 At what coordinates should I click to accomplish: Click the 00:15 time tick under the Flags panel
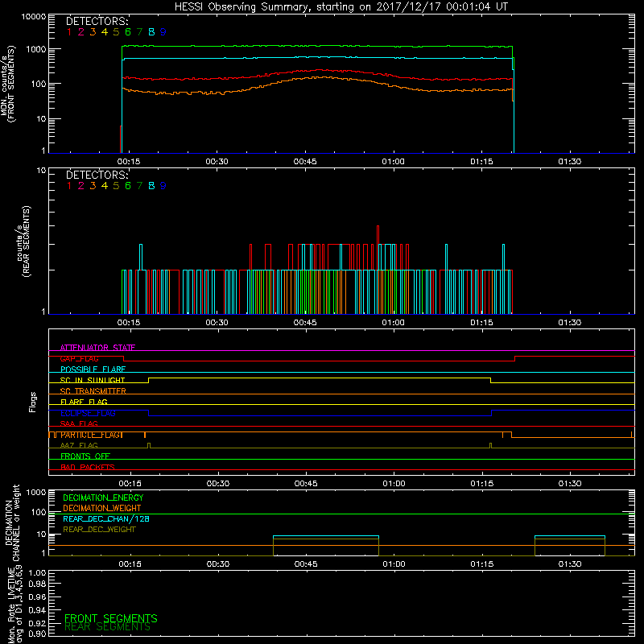click(130, 484)
